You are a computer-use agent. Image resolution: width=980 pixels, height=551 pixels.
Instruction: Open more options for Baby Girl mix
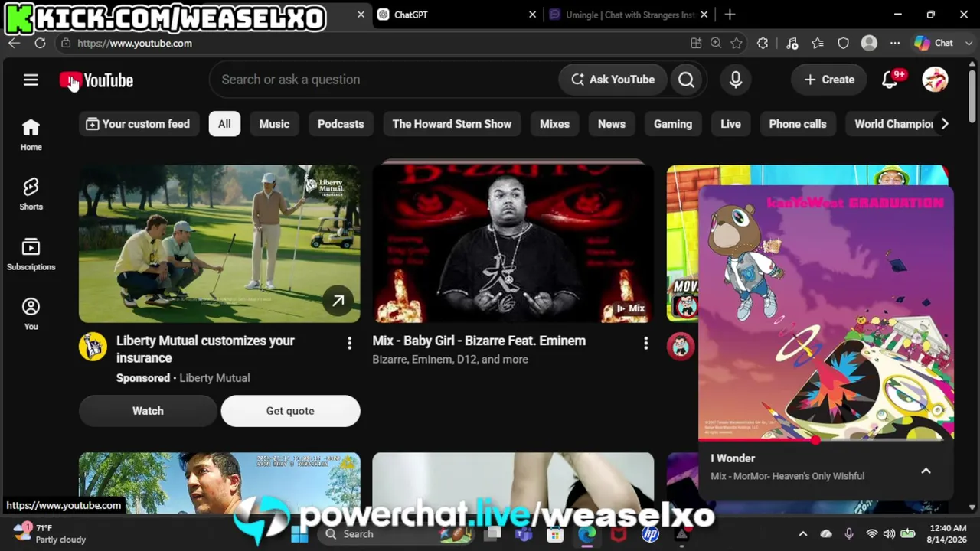(x=645, y=344)
